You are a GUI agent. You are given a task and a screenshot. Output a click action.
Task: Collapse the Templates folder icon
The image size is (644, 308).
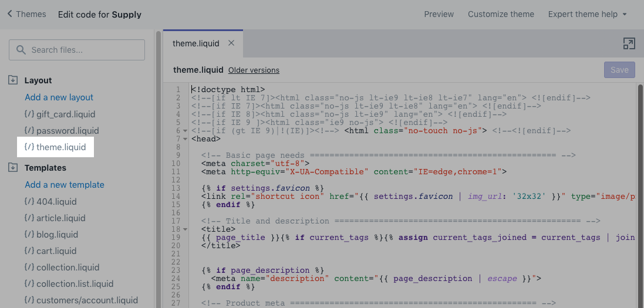[13, 168]
